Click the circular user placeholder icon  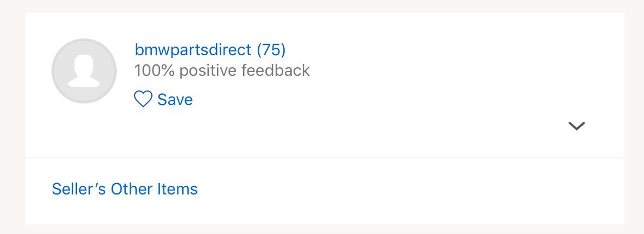pyautogui.click(x=84, y=71)
